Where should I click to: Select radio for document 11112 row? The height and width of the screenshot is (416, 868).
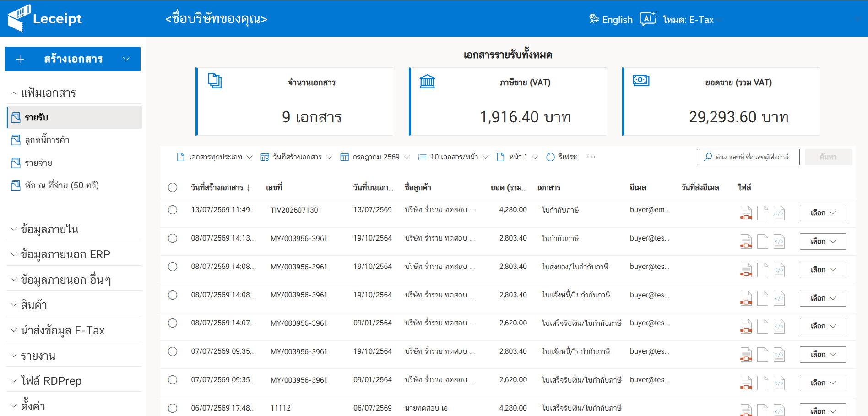pyautogui.click(x=173, y=408)
